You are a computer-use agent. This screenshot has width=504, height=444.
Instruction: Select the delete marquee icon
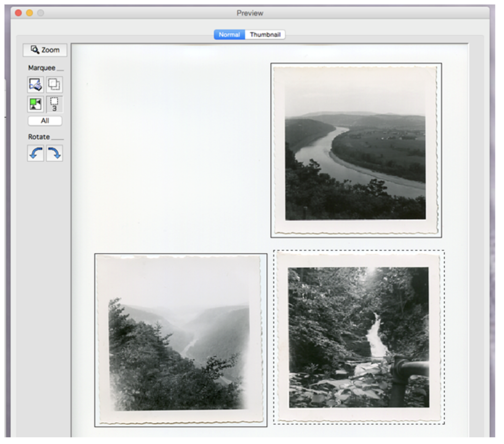tap(35, 85)
